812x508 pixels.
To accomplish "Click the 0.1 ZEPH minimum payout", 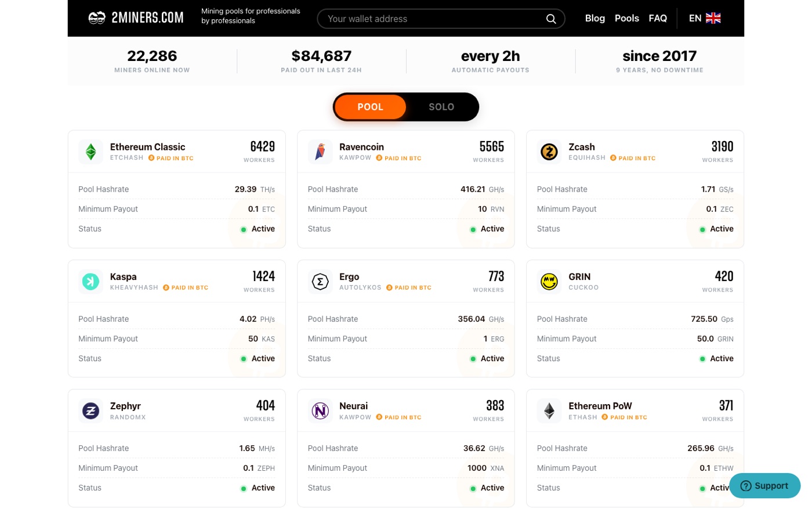I will pos(259,469).
